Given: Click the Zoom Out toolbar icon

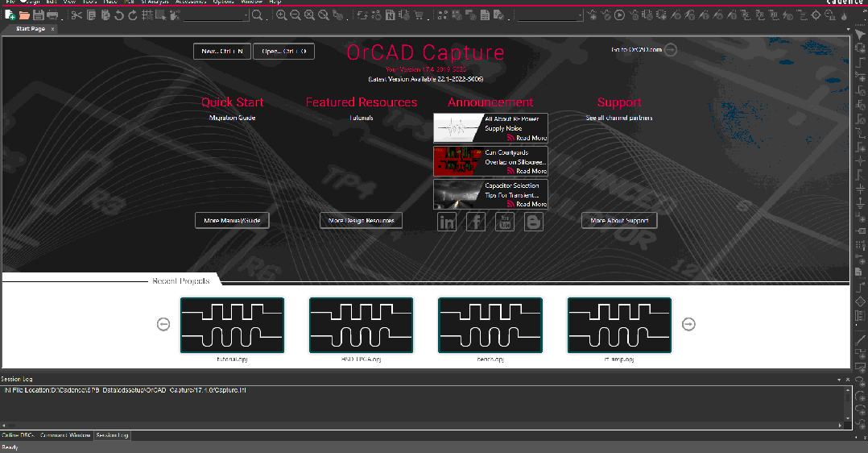Looking at the screenshot, I should pyautogui.click(x=296, y=15).
